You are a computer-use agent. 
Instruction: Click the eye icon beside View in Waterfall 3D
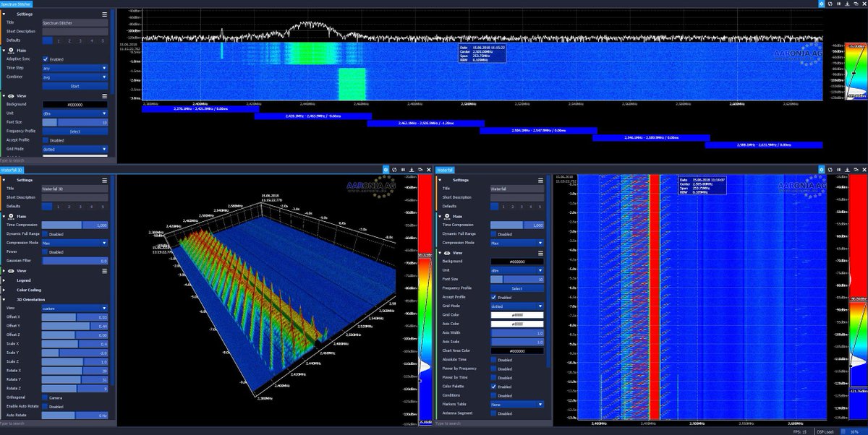(12, 270)
